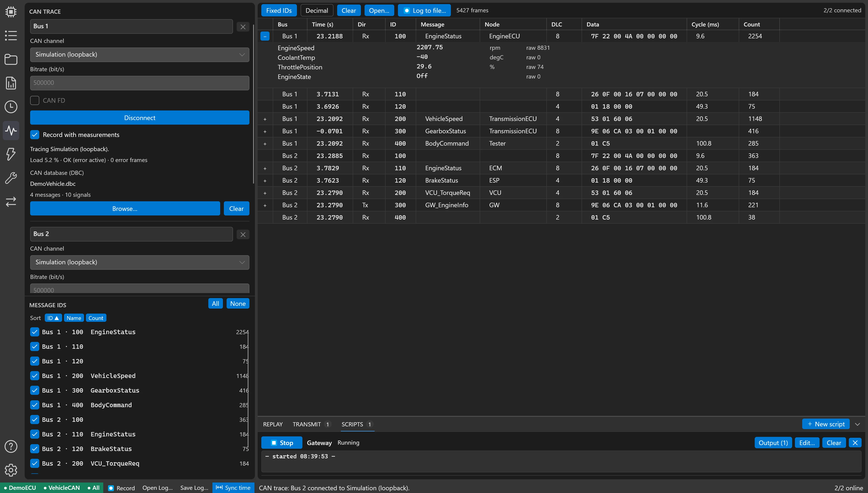The height and width of the screenshot is (493, 868).
Task: Sort message IDs by Name
Action: (74, 318)
